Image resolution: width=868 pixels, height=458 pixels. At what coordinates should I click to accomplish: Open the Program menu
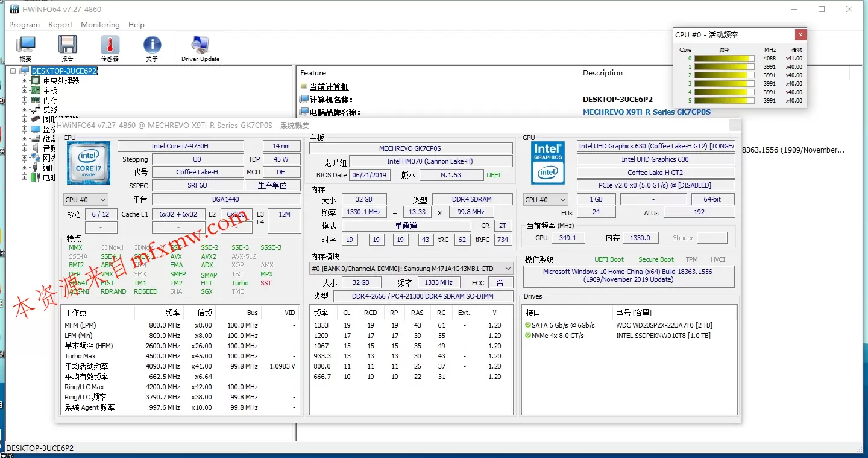(24, 25)
